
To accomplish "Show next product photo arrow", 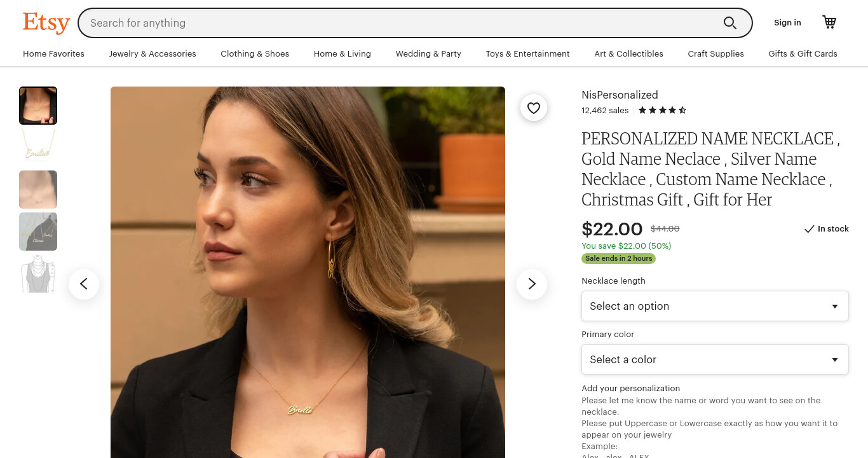I will [x=532, y=284].
